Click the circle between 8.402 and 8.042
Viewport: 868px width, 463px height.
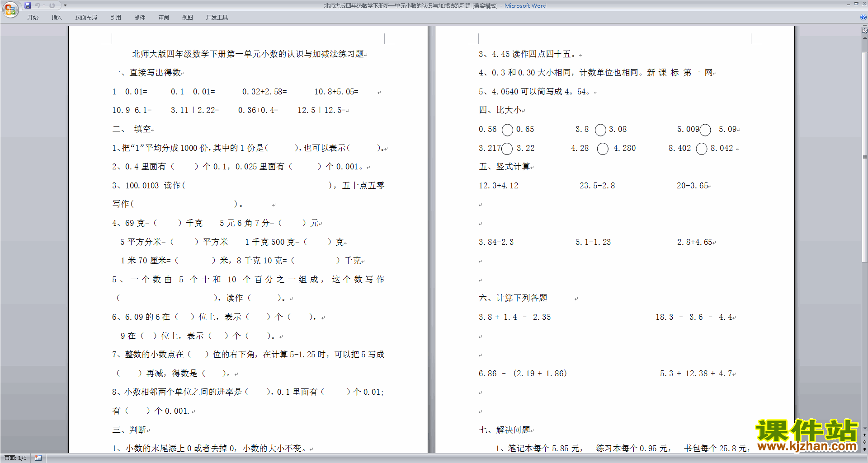click(701, 149)
